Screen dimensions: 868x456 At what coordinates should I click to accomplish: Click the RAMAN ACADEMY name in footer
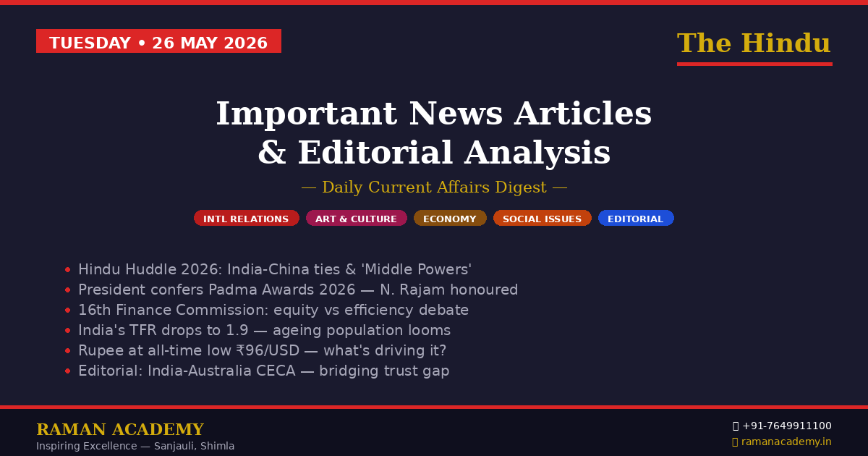(120, 430)
